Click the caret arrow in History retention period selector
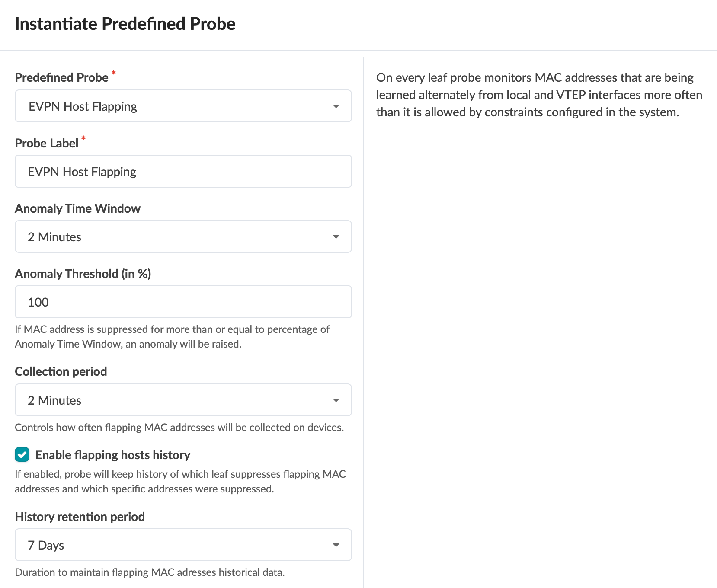 [336, 545]
